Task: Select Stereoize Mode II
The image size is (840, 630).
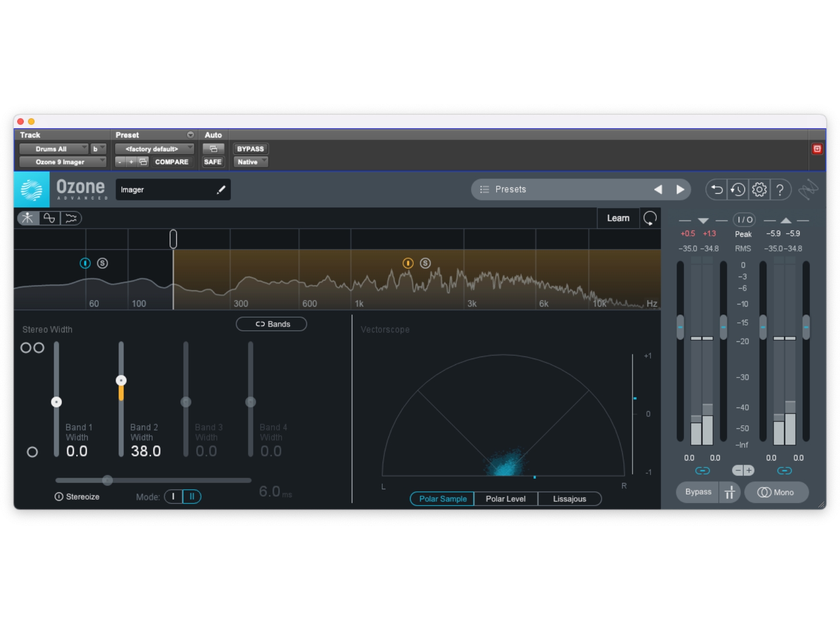Action: [x=192, y=496]
